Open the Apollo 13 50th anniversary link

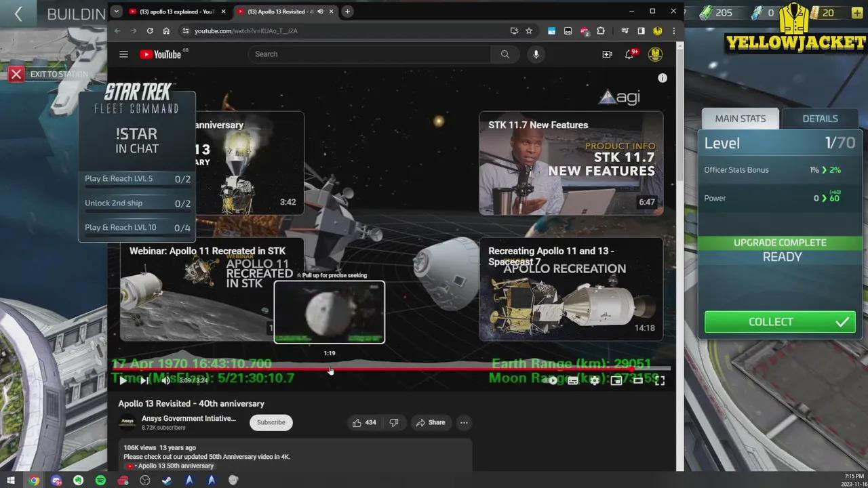click(176, 466)
